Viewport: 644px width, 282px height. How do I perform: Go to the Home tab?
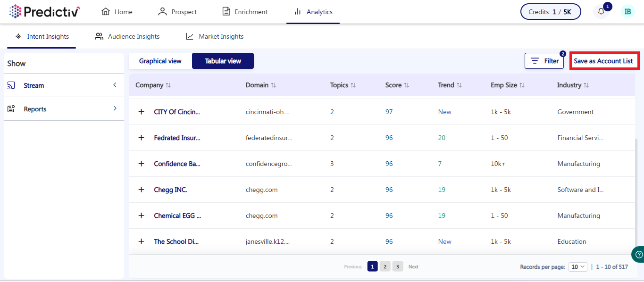pyautogui.click(x=117, y=12)
